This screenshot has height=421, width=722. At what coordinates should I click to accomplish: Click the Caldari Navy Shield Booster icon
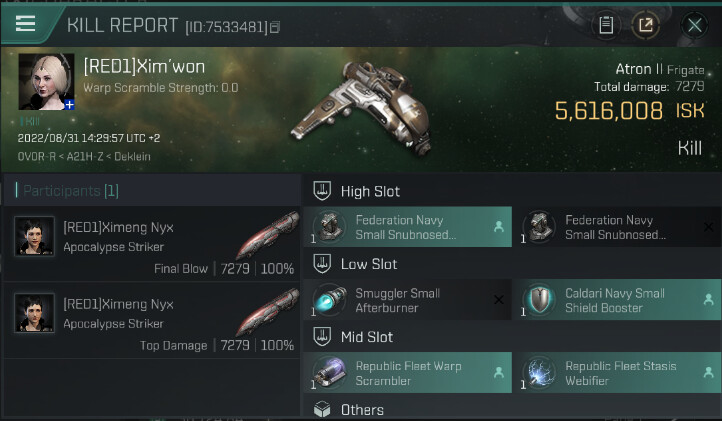point(539,300)
